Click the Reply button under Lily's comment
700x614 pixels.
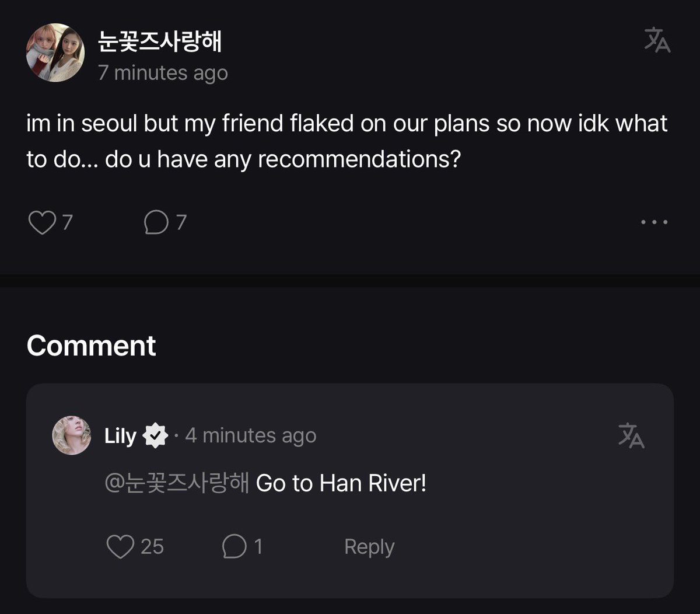369,547
